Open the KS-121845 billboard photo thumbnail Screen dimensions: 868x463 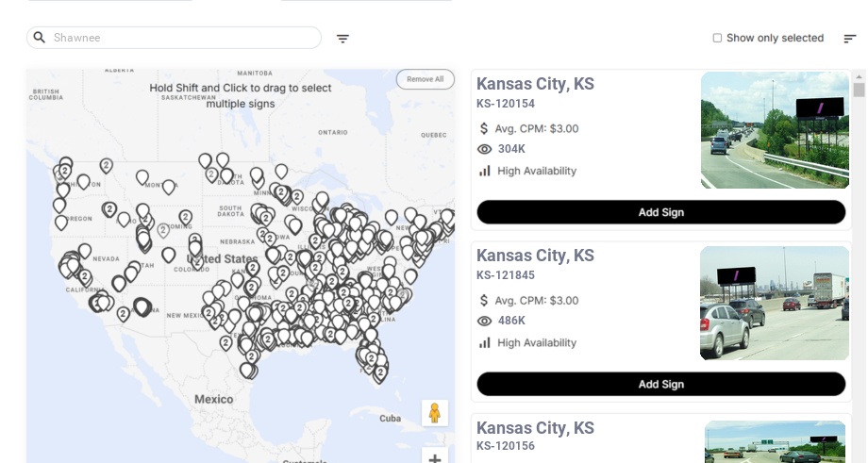pos(775,303)
